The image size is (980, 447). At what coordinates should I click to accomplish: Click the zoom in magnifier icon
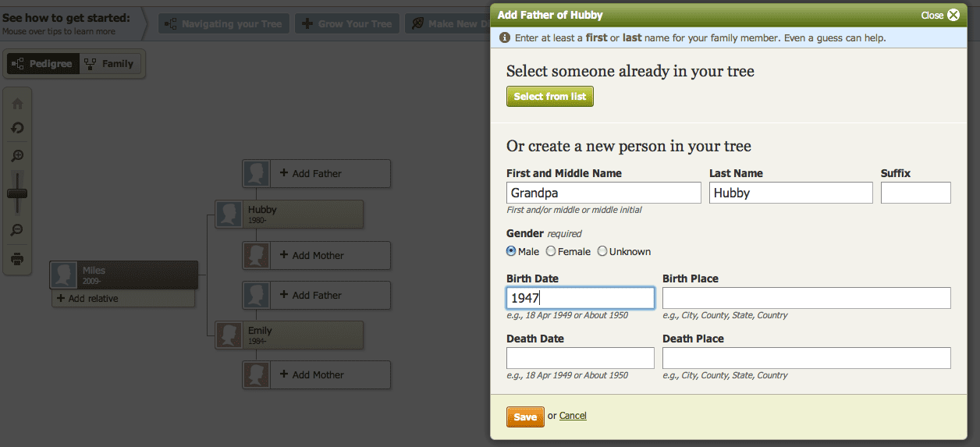17,157
